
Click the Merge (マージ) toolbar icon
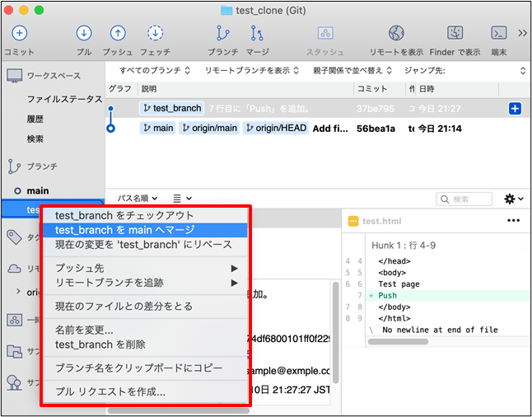coord(257,33)
